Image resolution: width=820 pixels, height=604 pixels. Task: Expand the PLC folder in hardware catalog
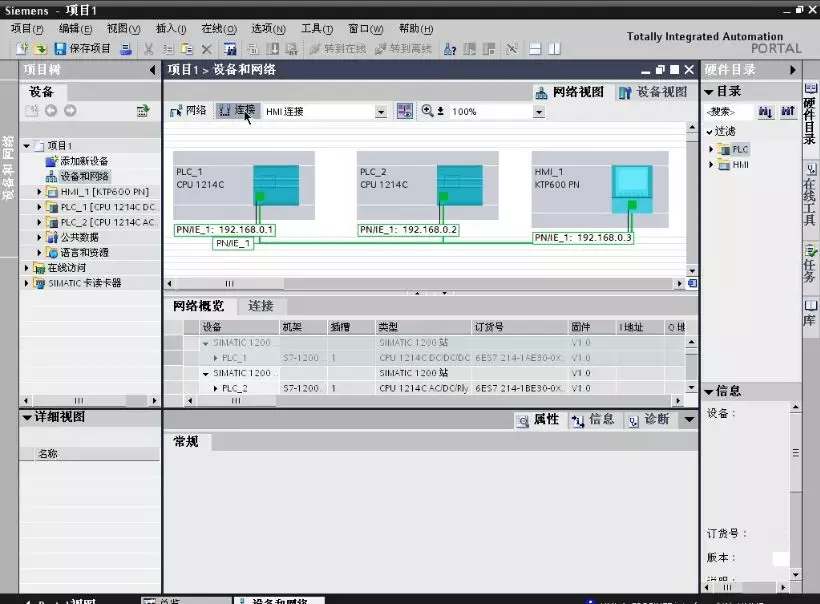pyautogui.click(x=712, y=149)
